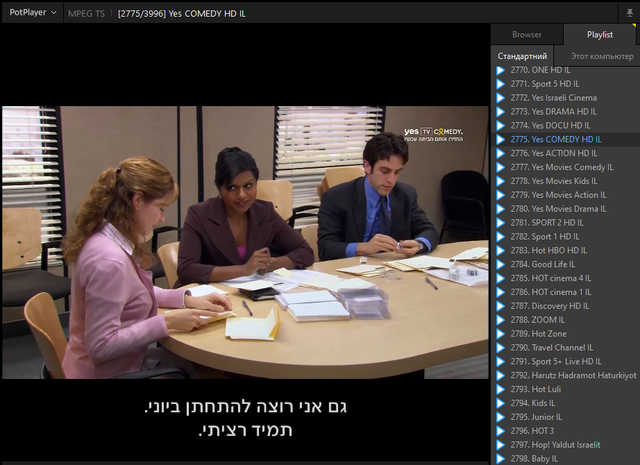
Task: Select playlist entry 2795. Junior IL
Action: point(566,417)
